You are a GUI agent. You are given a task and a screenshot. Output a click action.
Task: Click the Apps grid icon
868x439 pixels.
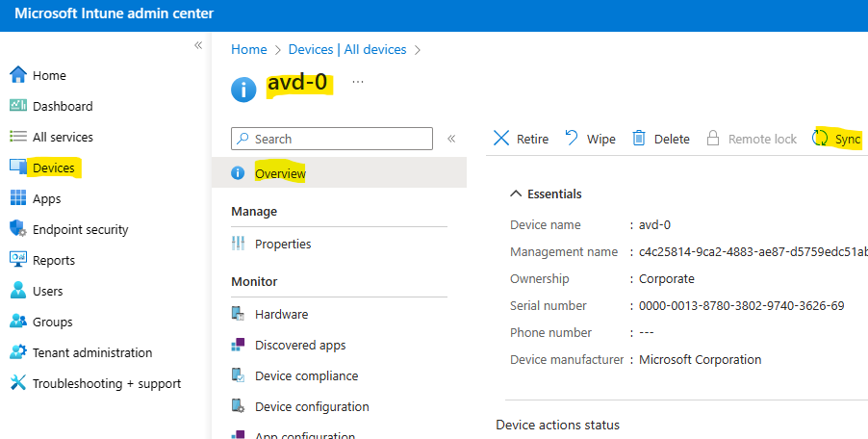point(18,197)
